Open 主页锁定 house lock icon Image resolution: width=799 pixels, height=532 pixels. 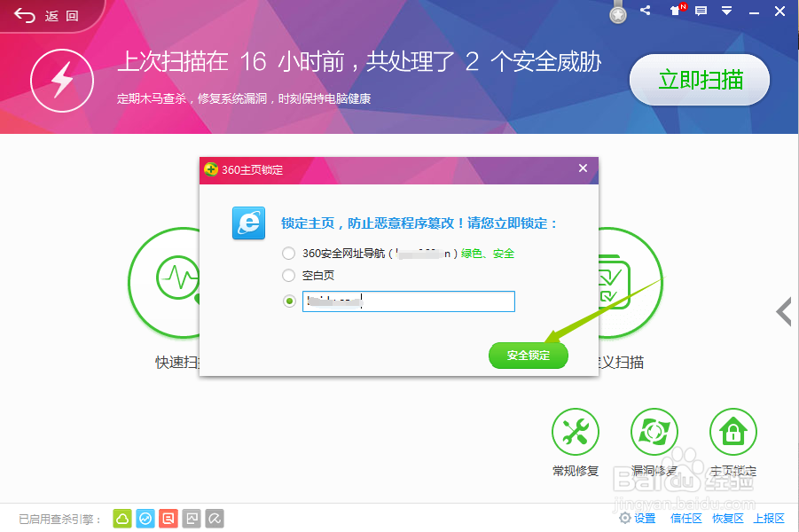(733, 432)
